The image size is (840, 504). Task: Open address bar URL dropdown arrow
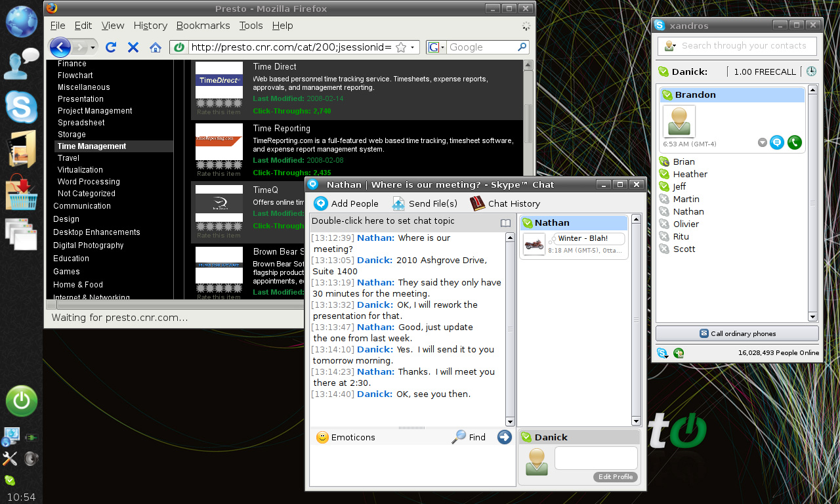(412, 47)
